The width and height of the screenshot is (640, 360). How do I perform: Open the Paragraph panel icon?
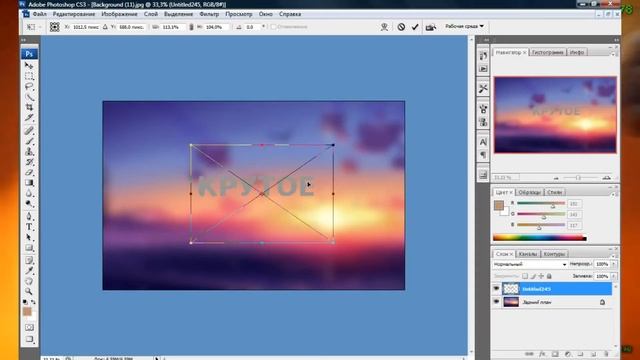tap(483, 155)
